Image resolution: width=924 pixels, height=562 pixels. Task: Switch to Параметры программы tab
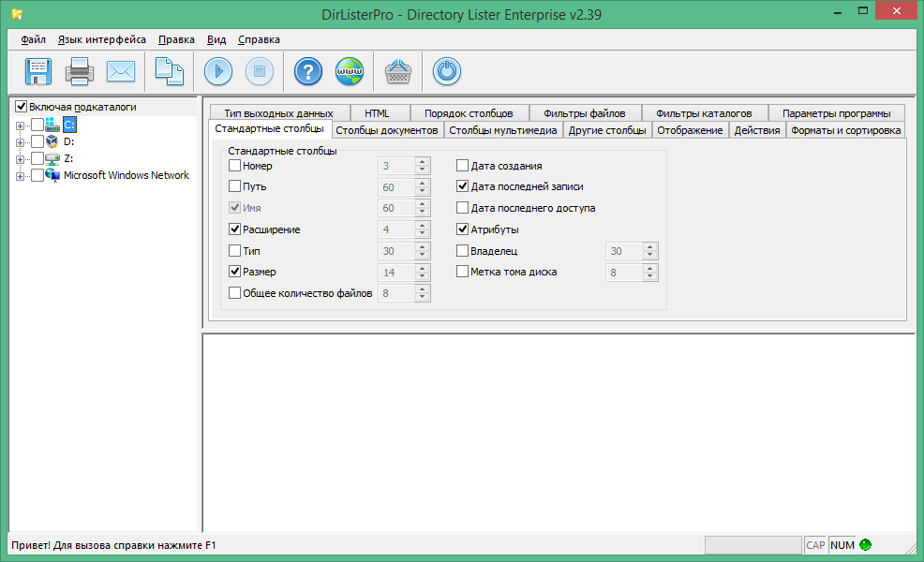coord(837,113)
